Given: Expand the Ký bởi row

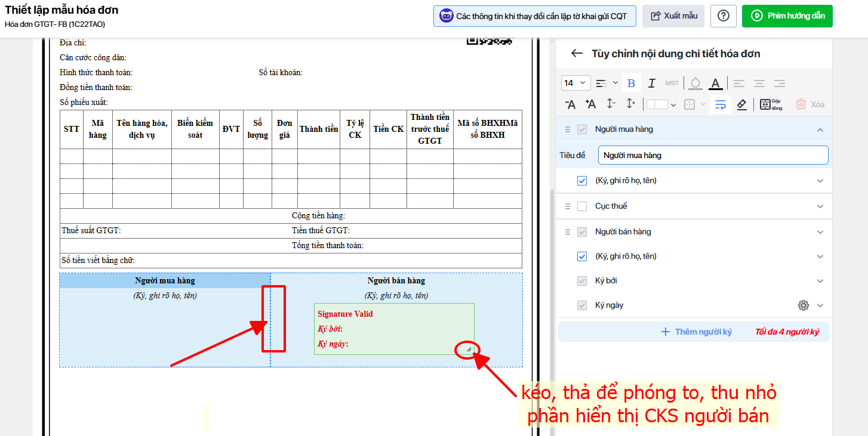Looking at the screenshot, I should tap(820, 281).
